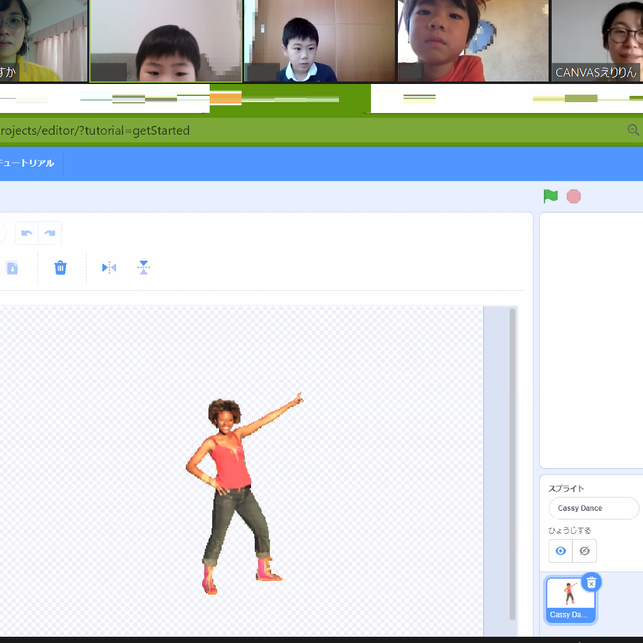The width and height of the screenshot is (643, 643).
Task: Flip the costume vertically
Action: click(x=144, y=267)
